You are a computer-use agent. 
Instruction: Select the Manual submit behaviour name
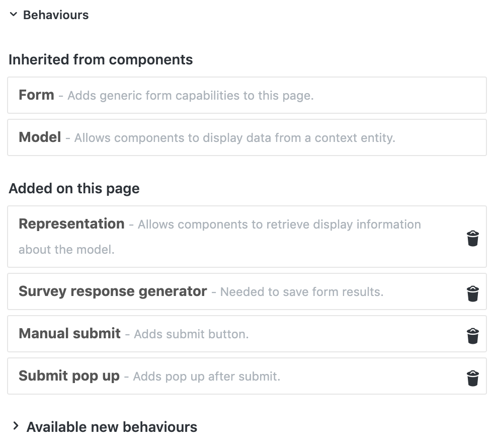click(69, 334)
